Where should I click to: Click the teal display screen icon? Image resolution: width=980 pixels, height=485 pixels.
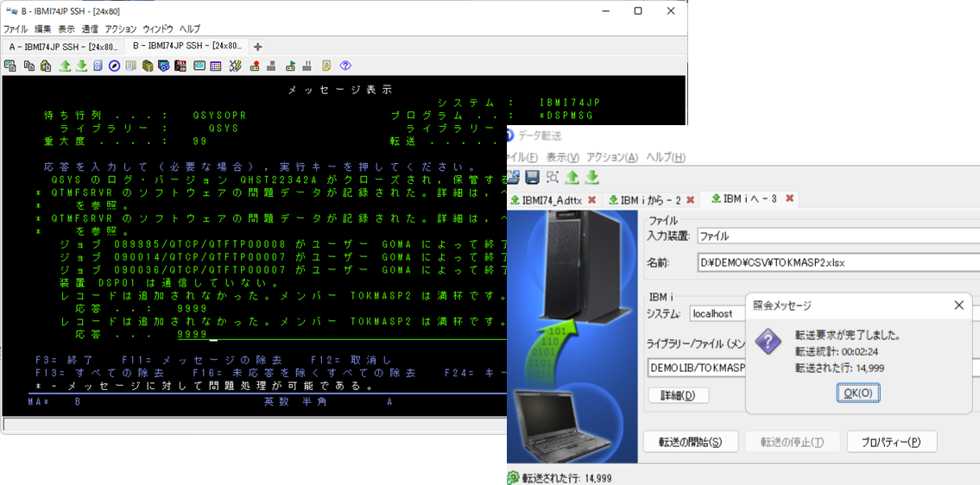point(199,66)
